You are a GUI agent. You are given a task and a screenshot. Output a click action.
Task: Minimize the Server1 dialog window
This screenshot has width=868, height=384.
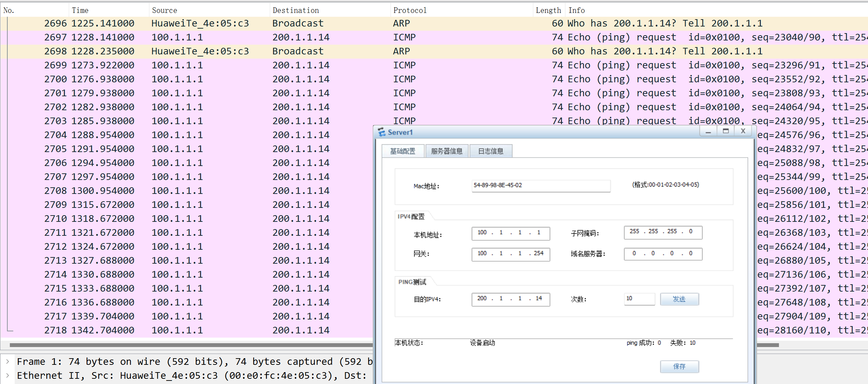pos(708,131)
